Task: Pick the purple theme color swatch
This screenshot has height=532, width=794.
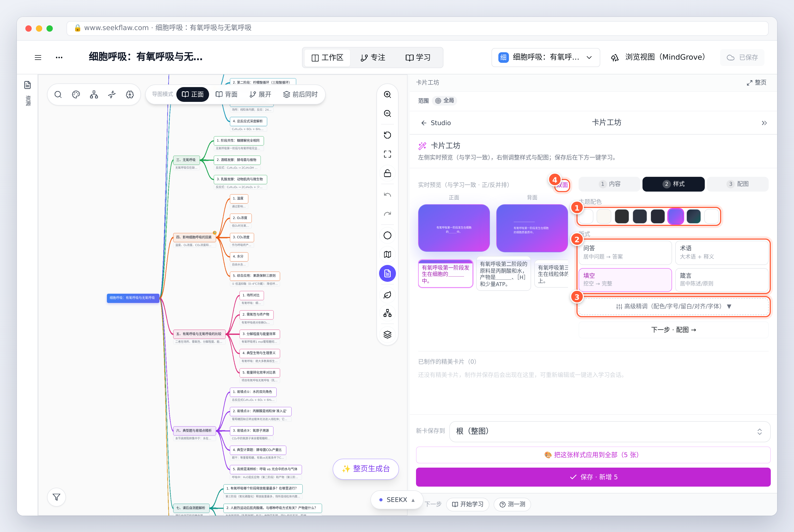Action: (x=675, y=216)
